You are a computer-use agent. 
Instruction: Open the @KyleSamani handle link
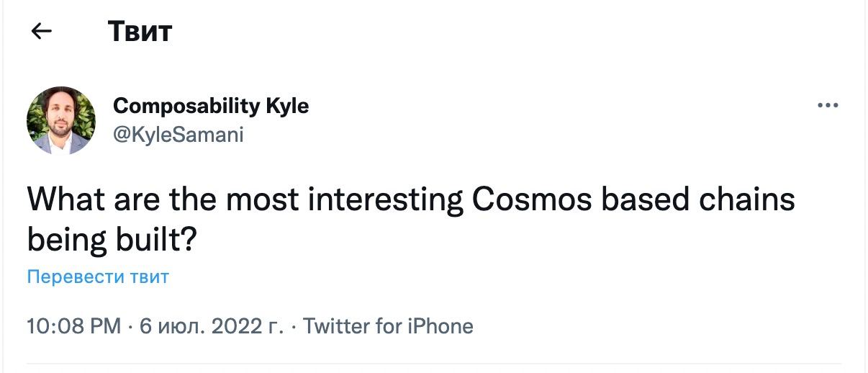pos(178,134)
